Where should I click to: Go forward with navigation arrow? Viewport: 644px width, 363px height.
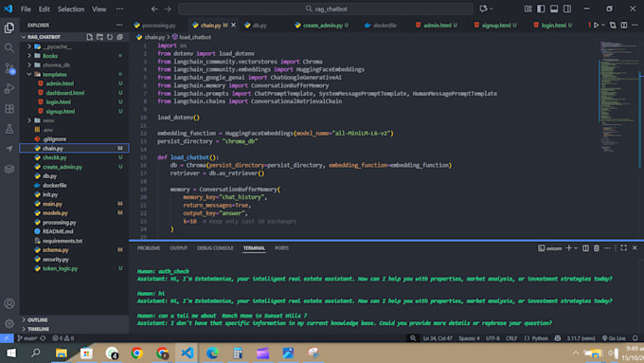(168, 9)
